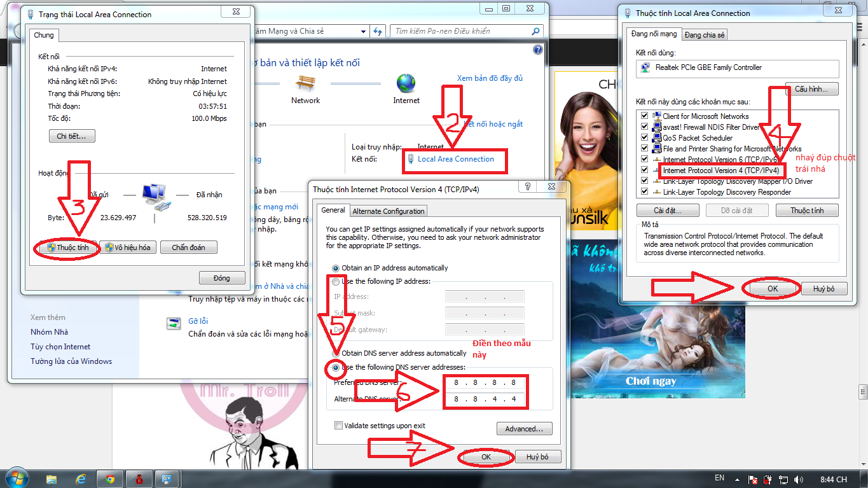This screenshot has width=868, height=488.
Task: Toggle Link-Layer Topology Discovery Responder checkbox
Action: coord(645,192)
